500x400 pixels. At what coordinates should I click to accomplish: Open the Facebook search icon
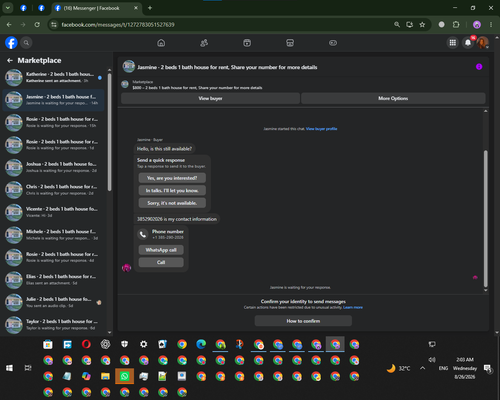(26, 43)
